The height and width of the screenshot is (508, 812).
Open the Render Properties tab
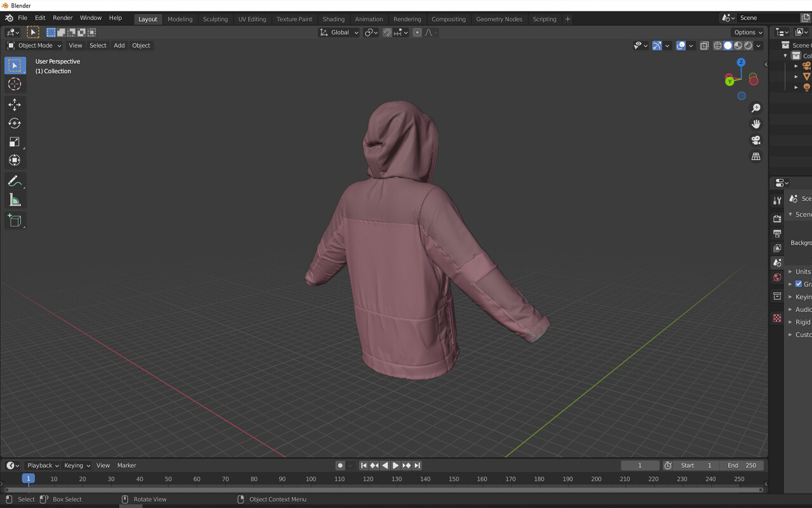pyautogui.click(x=777, y=218)
